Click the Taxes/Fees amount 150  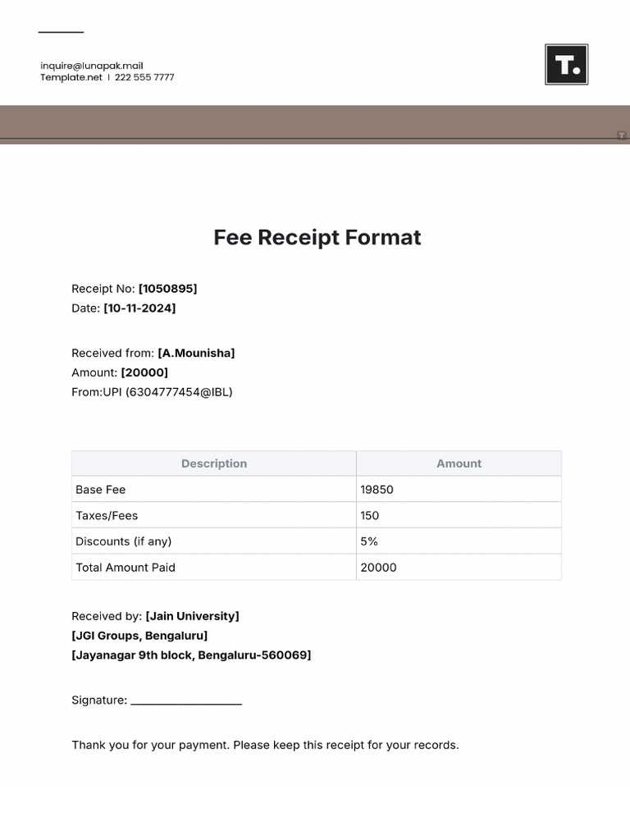point(370,515)
